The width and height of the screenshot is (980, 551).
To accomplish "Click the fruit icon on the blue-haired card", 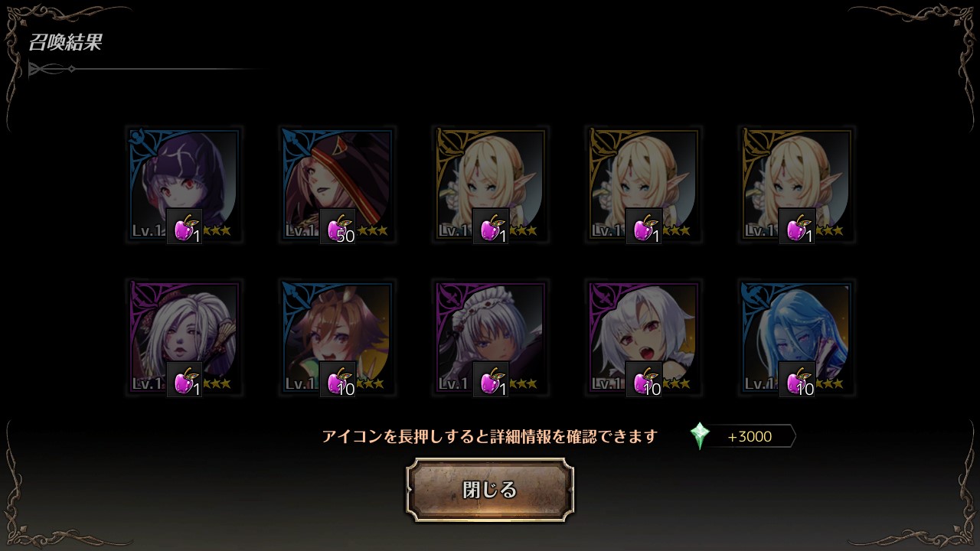I will pyautogui.click(x=797, y=380).
